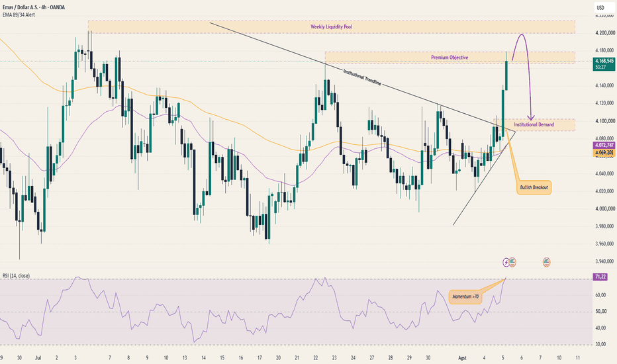Select the Institutional Demand zone label
617x364 pixels.
point(534,124)
